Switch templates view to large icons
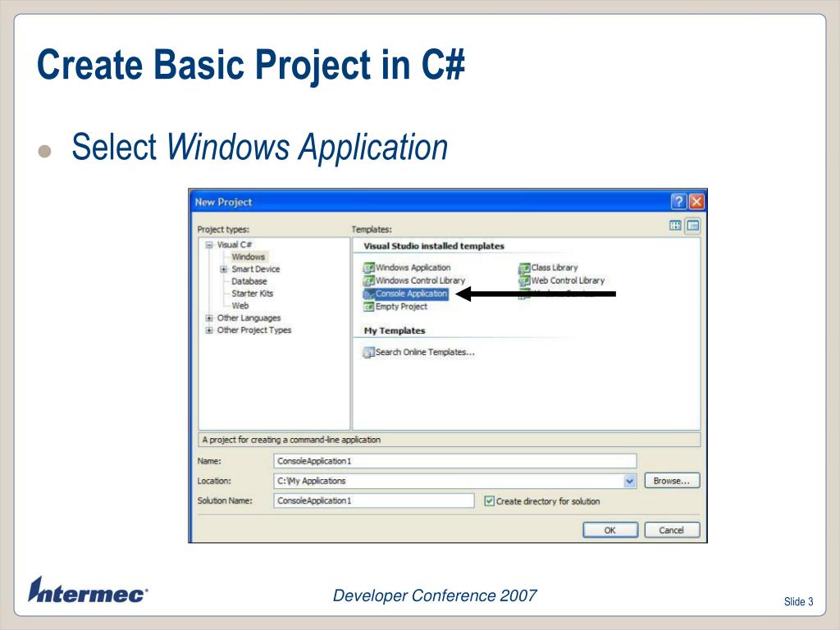This screenshot has width=840, height=630. [x=676, y=226]
